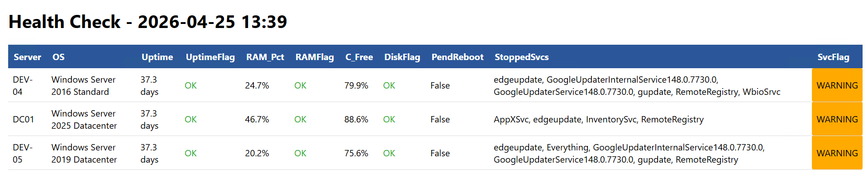Click the Windows Server 2019 Datacenter cell
This screenshot has height=187, width=868.
pos(84,153)
